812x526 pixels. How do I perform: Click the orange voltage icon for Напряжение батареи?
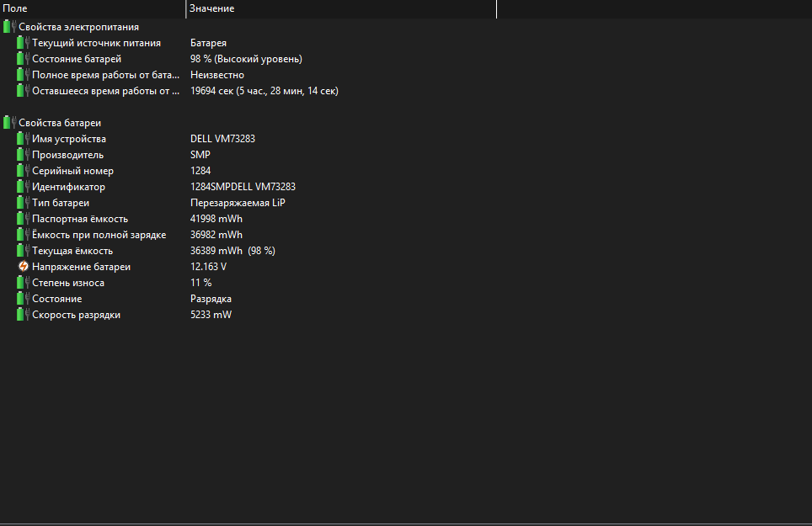pyautogui.click(x=24, y=267)
